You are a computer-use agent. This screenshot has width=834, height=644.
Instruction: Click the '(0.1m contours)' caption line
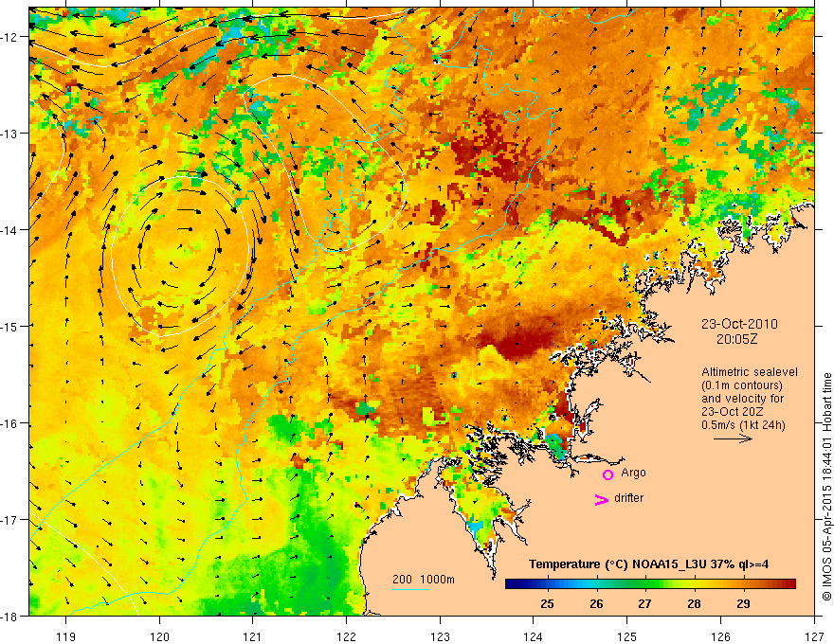click(742, 385)
